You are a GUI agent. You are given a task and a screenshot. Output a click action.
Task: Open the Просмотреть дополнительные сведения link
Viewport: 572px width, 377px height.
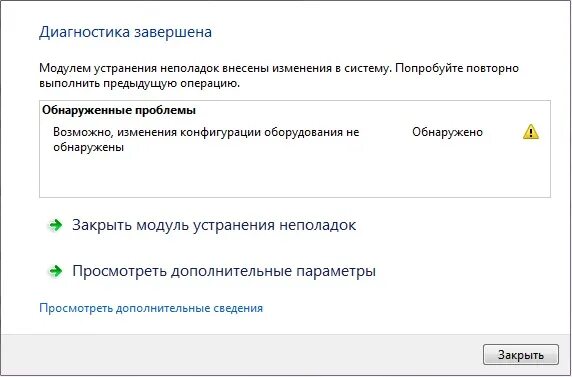(x=151, y=308)
